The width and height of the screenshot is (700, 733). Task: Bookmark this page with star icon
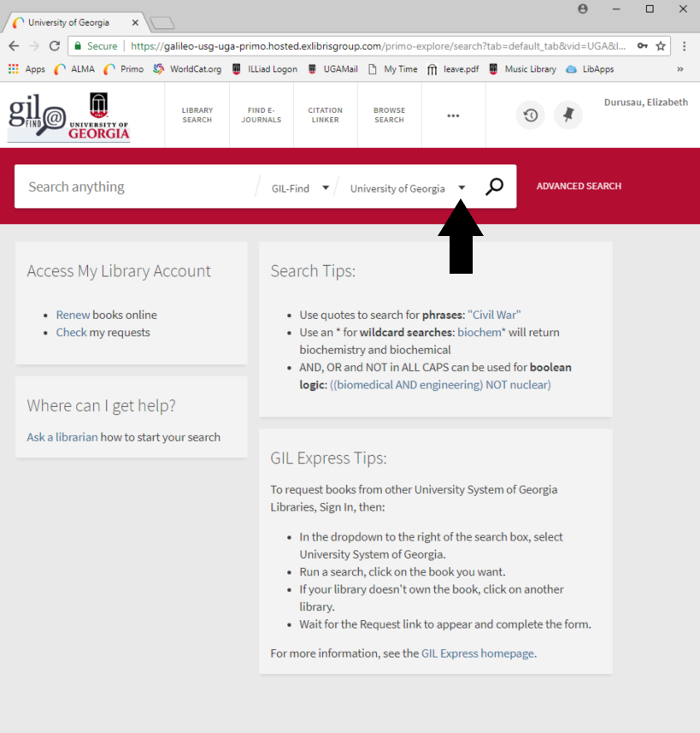click(x=661, y=46)
